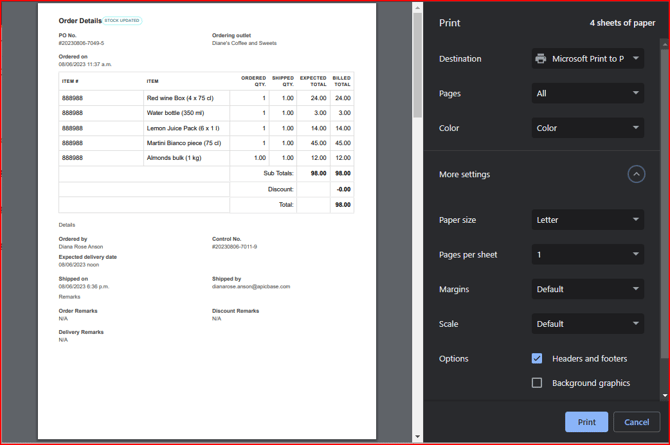Click the STOCK UPDATED status badge

122,21
